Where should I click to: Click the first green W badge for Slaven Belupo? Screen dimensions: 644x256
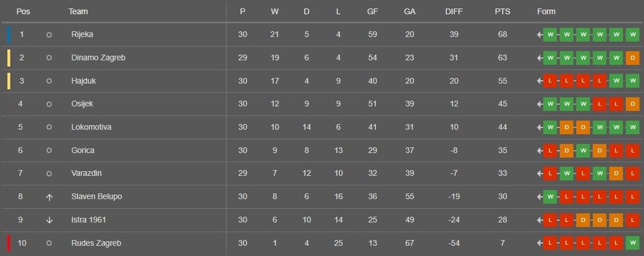pos(550,197)
